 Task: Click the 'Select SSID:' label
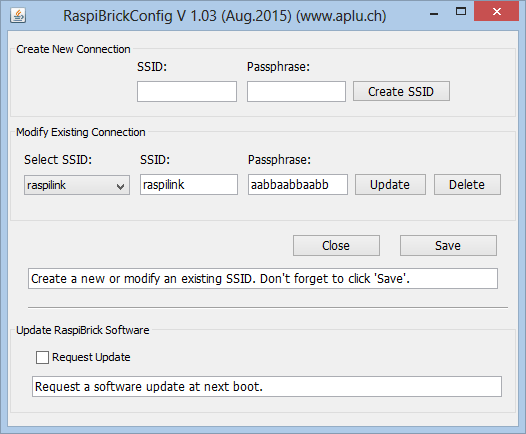point(58,160)
